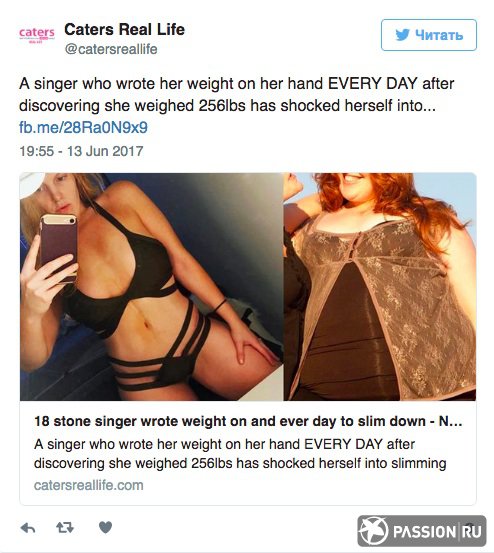The width and height of the screenshot is (494, 553).
Task: Open the 19:55 - 13 Jun 2017 timestamp
Action: (81, 151)
